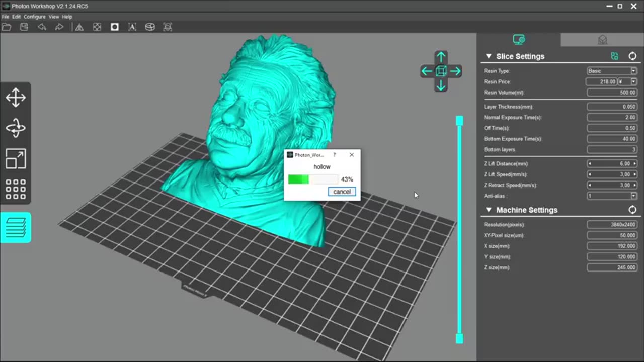The width and height of the screenshot is (644, 362).
Task: Open the File menu
Action: [x=5, y=17]
